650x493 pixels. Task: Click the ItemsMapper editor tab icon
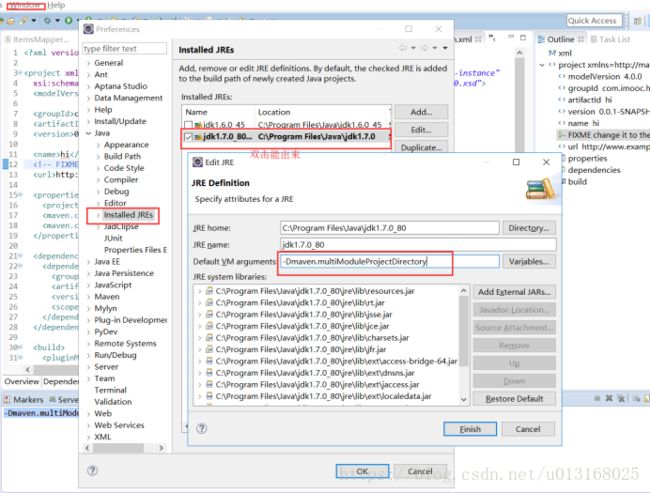click(x=8, y=40)
